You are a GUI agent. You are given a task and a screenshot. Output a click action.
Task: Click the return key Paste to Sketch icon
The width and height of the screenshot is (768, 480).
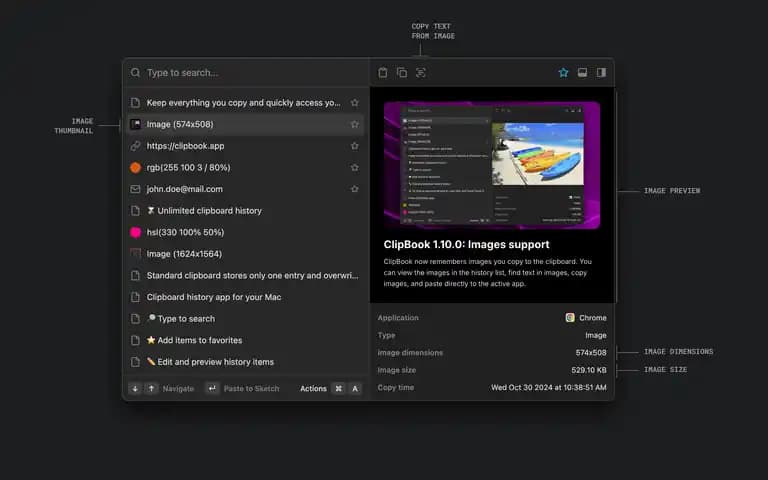(212, 388)
